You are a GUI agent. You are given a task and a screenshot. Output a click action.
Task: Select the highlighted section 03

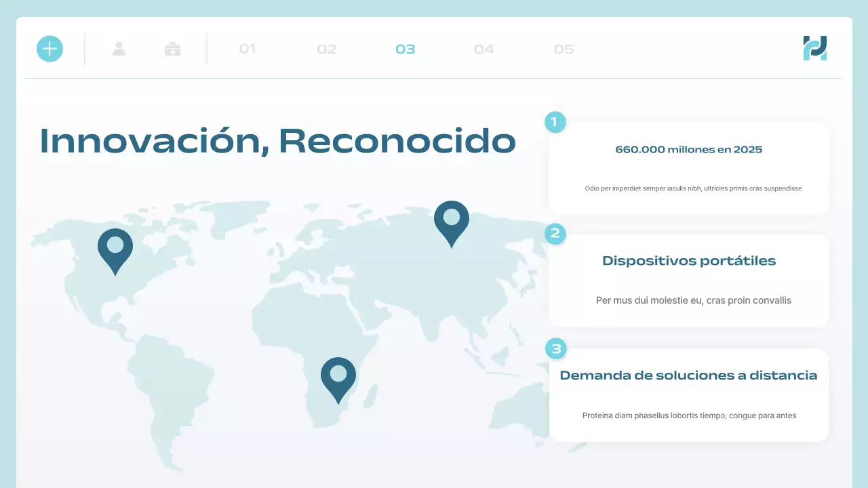(x=405, y=48)
